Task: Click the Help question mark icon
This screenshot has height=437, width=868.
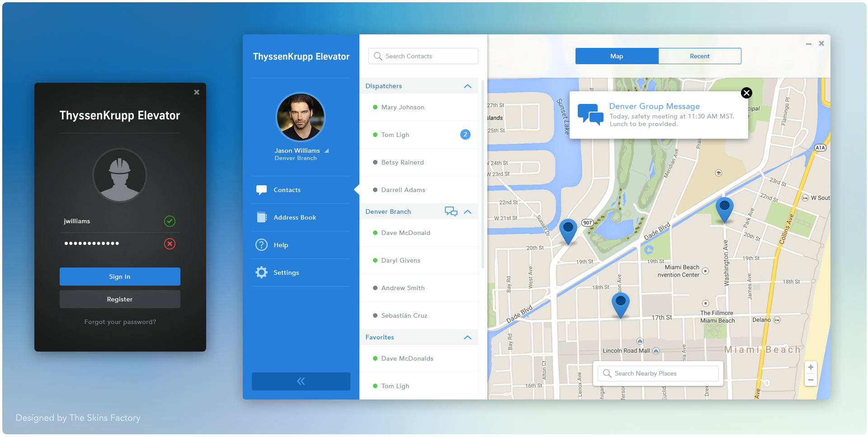Action: pyautogui.click(x=261, y=245)
